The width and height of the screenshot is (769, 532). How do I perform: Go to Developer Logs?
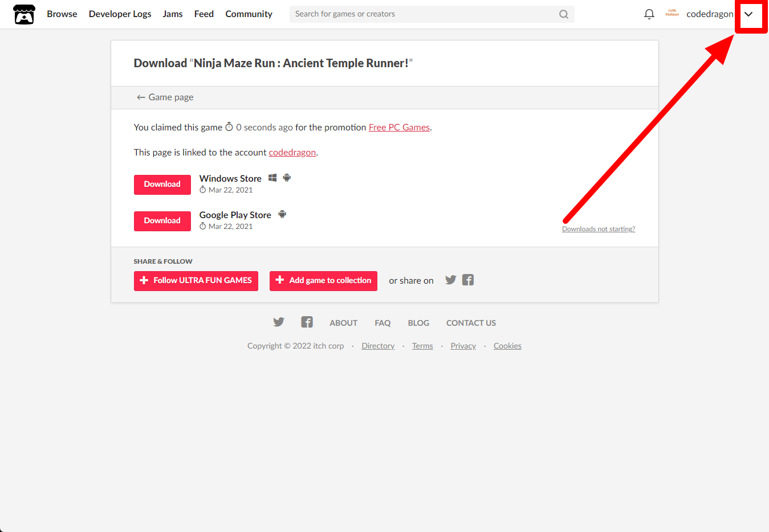tap(120, 14)
